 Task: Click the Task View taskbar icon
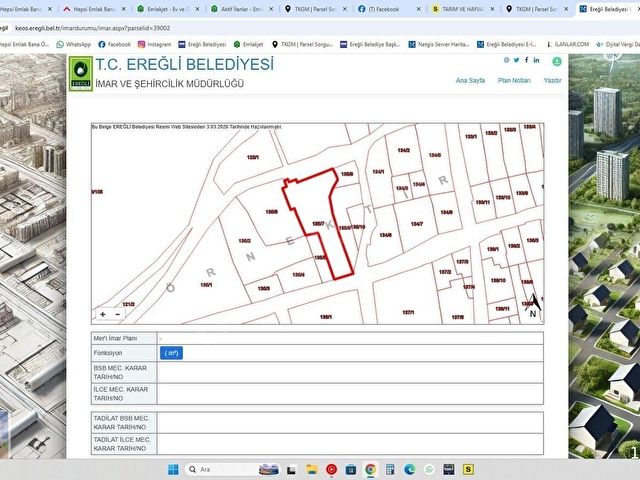click(291, 469)
